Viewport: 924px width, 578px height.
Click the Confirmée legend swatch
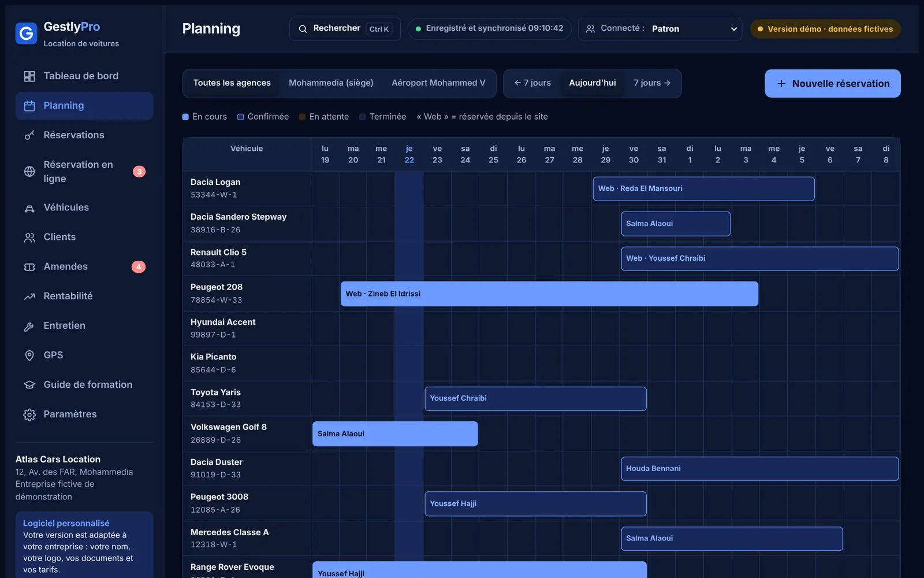pos(240,117)
